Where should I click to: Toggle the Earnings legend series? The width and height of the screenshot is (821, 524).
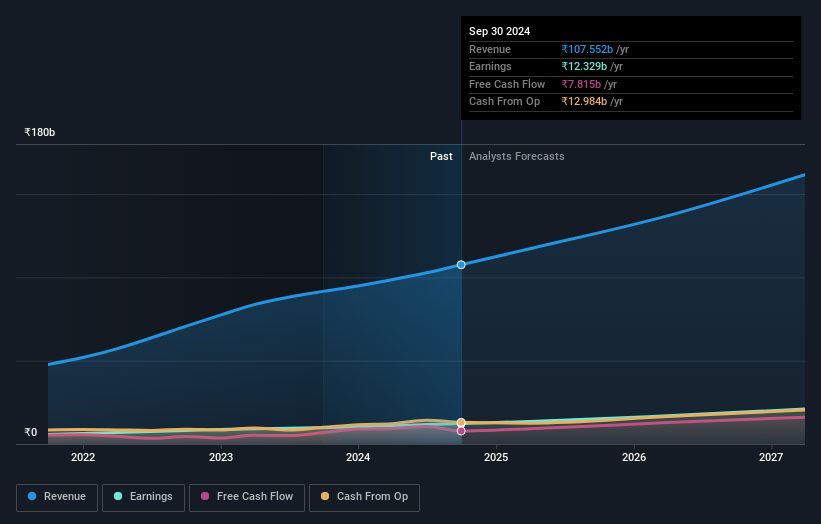[x=143, y=497]
